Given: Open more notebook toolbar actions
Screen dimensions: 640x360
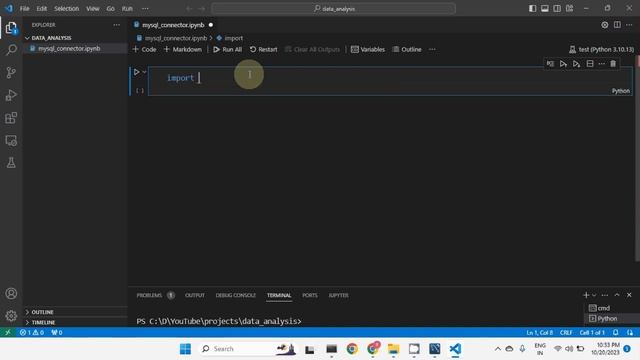Looking at the screenshot, I should [x=432, y=49].
